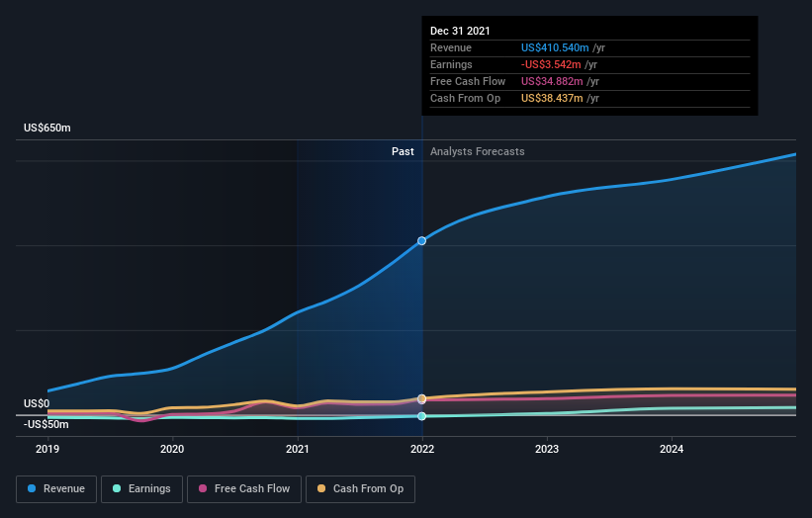Click the -US$50m y-axis label

(x=46, y=424)
